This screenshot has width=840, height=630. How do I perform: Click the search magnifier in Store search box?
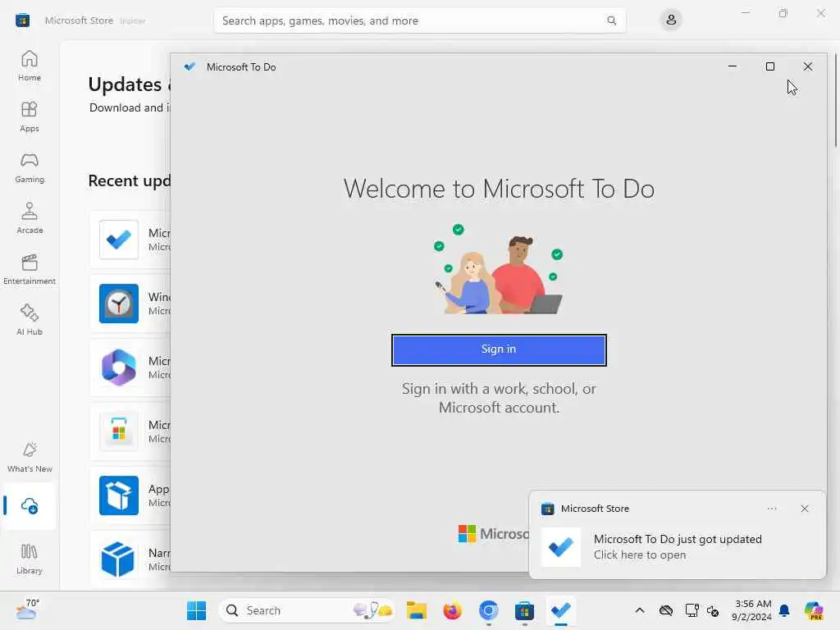[x=611, y=21]
